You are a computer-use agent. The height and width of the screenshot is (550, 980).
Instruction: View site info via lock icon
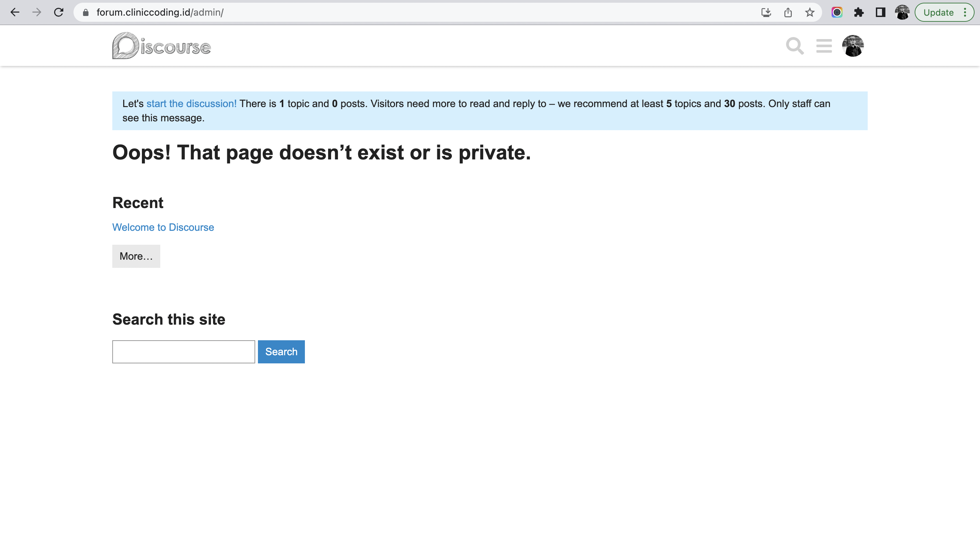tap(86, 13)
